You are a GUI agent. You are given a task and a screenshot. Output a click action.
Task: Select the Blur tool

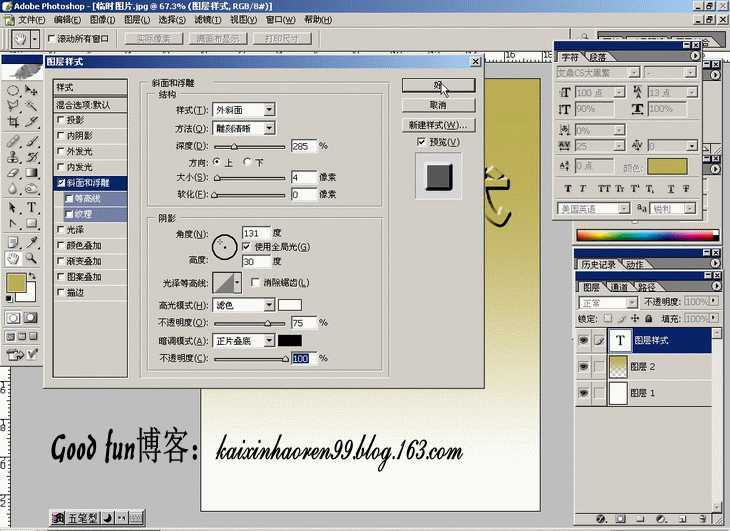pos(13,188)
